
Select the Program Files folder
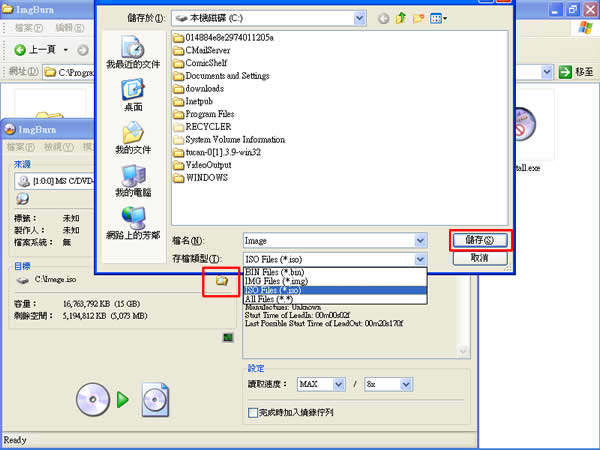click(204, 114)
